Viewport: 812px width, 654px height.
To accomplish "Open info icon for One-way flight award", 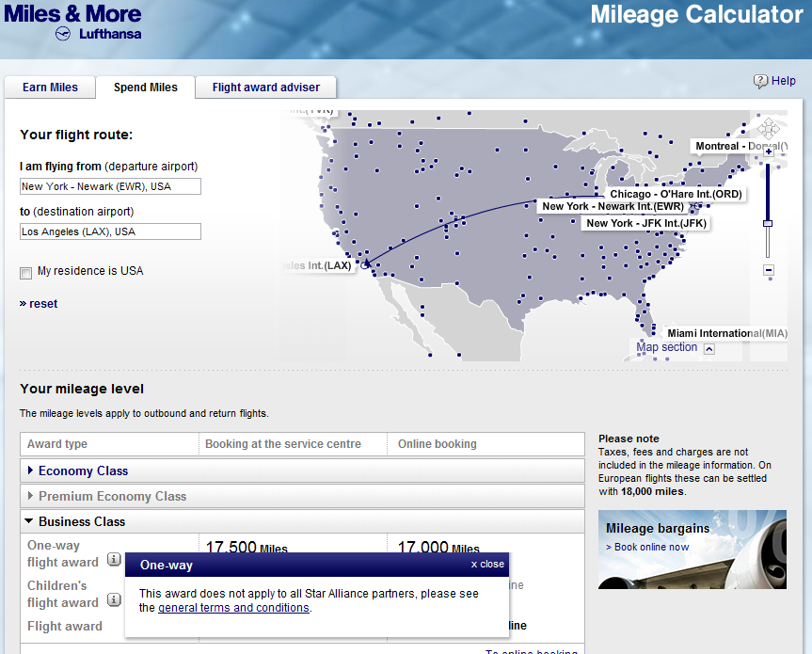I will click(x=114, y=560).
